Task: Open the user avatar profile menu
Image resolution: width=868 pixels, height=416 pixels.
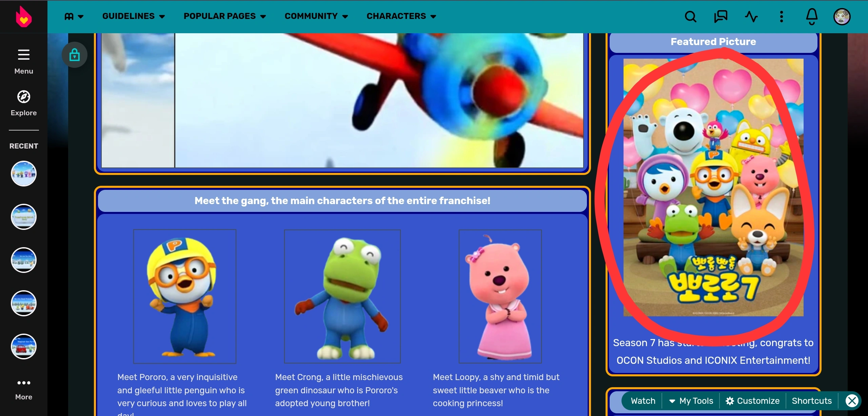Action: pos(842,17)
